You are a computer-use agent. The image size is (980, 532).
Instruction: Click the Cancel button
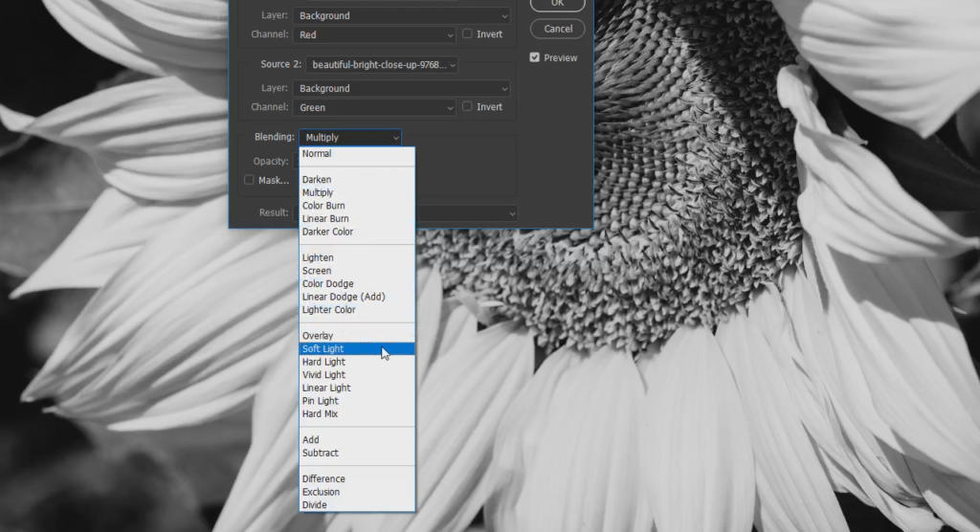(558, 29)
